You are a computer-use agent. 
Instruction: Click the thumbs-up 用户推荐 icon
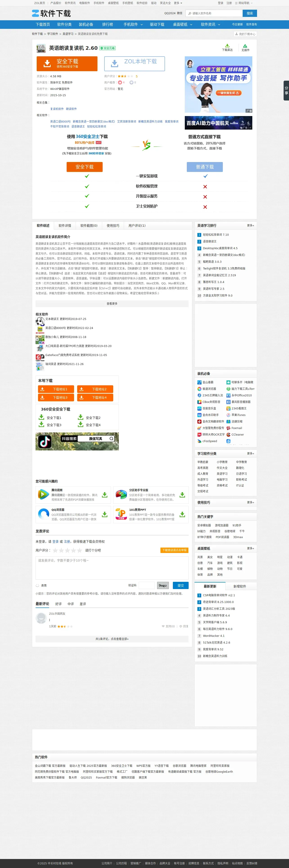tap(120, 82)
